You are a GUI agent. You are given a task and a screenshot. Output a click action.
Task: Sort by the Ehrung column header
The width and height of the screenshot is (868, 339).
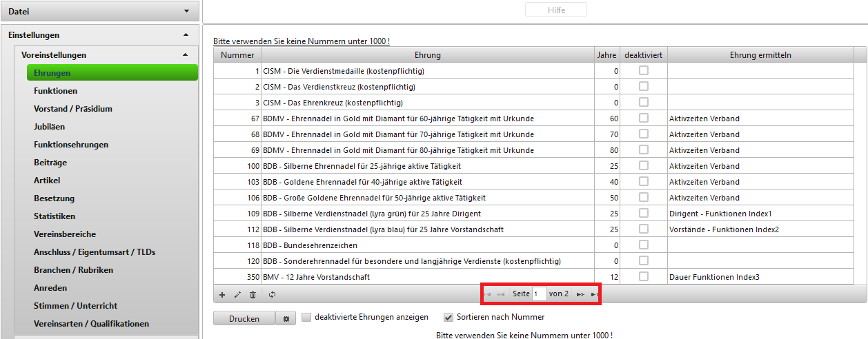[428, 55]
